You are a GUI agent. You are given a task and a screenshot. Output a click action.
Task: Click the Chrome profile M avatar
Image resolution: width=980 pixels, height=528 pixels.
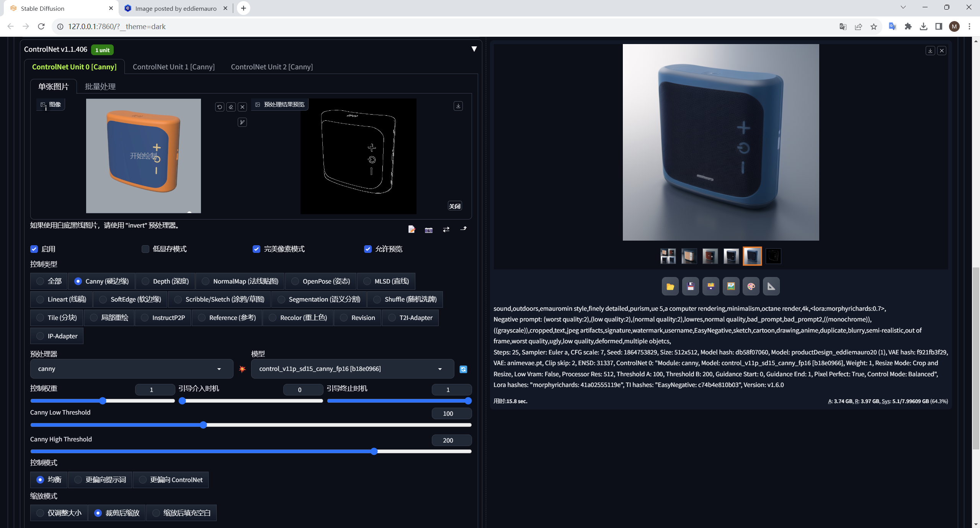click(x=954, y=26)
